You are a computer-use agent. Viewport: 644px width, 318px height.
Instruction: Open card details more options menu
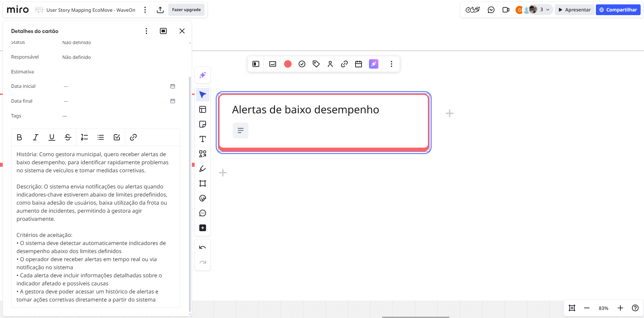pyautogui.click(x=146, y=31)
